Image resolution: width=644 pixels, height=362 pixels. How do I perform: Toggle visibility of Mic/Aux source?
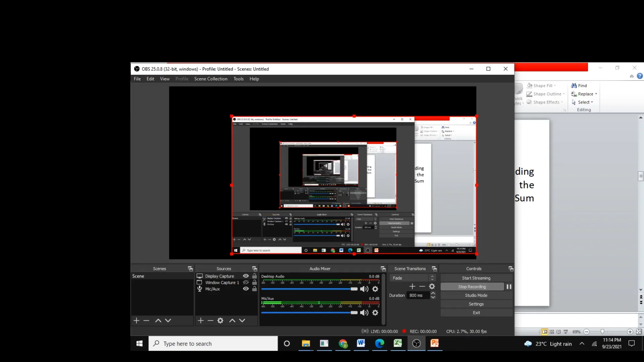click(x=246, y=289)
